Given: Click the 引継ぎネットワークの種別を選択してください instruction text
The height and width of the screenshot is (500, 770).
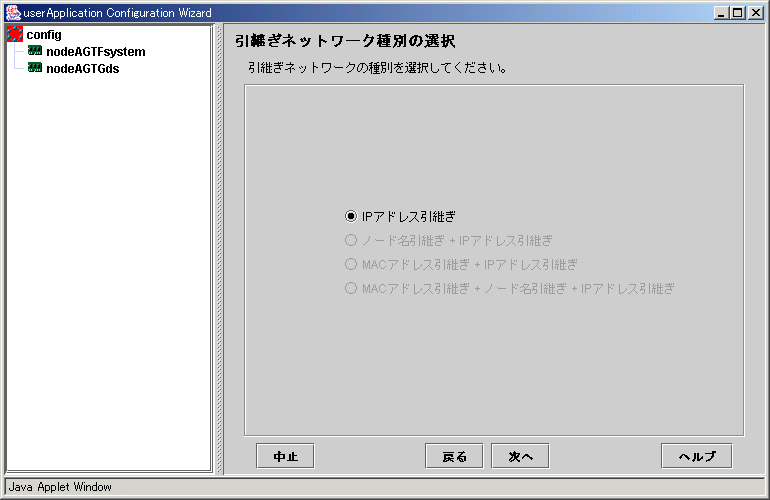Looking at the screenshot, I should 378,67.
